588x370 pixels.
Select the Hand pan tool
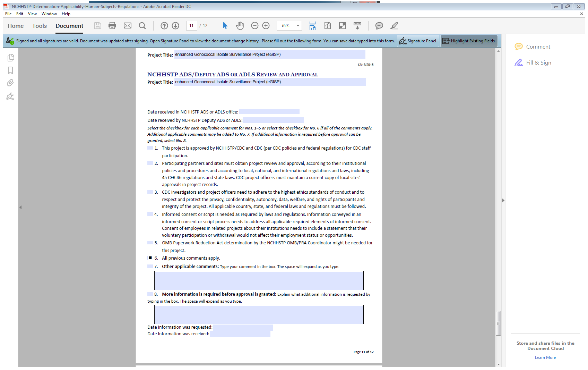[240, 26]
